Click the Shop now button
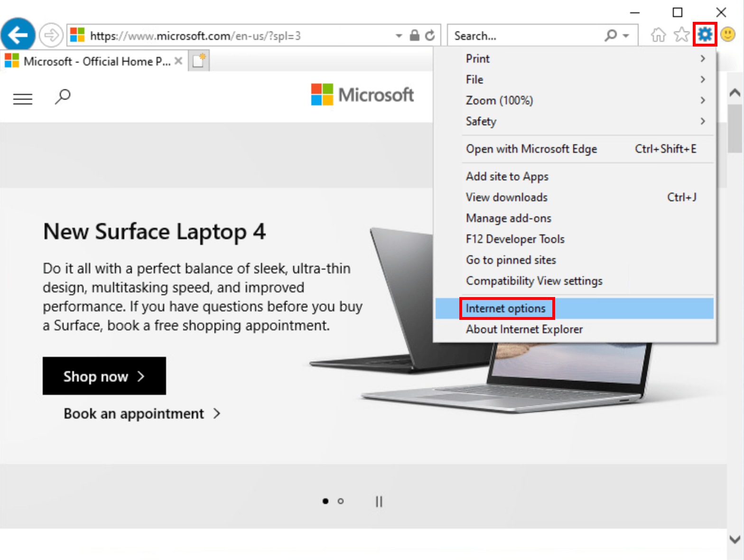The width and height of the screenshot is (744, 560). pos(104,376)
